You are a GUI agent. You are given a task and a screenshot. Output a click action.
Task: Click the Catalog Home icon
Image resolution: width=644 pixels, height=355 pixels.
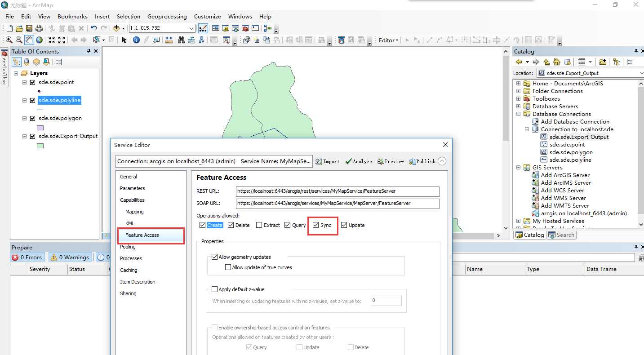click(557, 62)
